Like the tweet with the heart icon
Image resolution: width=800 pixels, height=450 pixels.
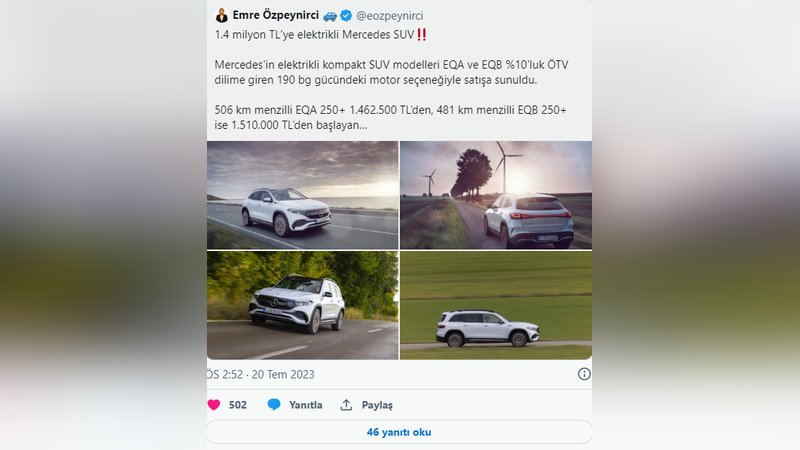point(214,405)
